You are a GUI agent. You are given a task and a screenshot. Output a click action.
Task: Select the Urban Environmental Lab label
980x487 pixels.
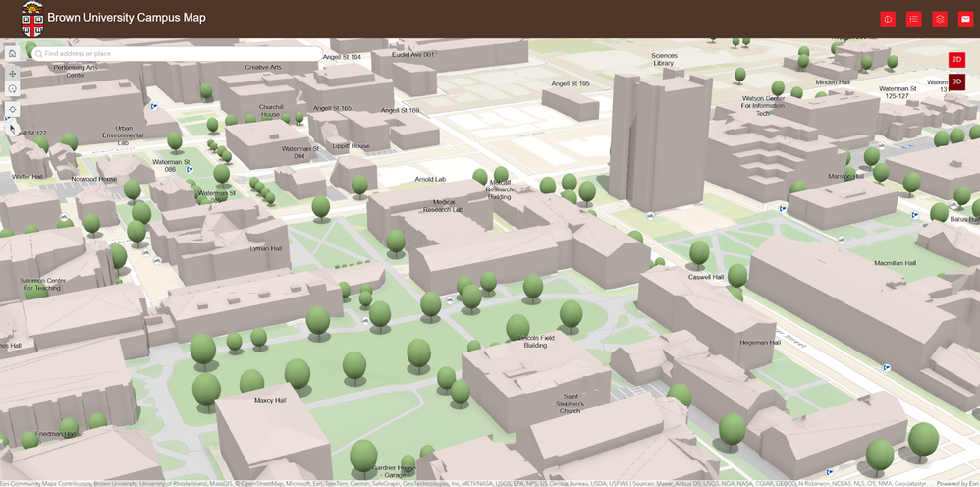(x=123, y=135)
